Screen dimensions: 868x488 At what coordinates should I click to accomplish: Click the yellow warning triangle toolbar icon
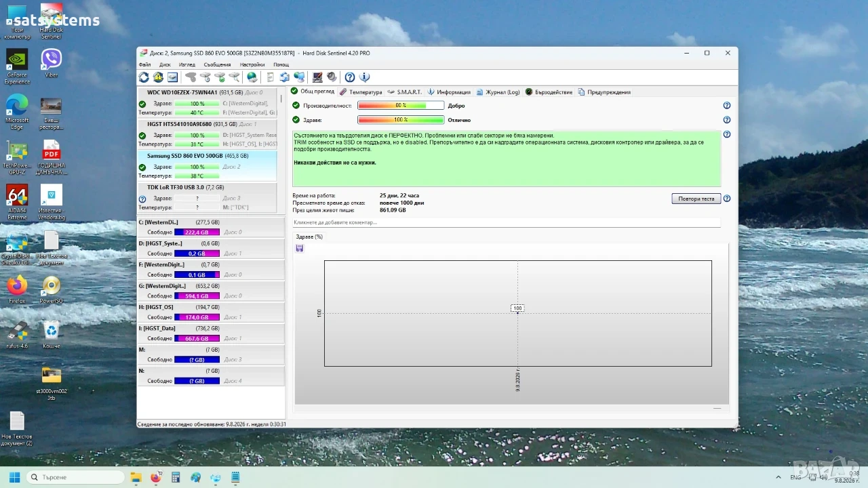pyautogui.click(x=158, y=77)
